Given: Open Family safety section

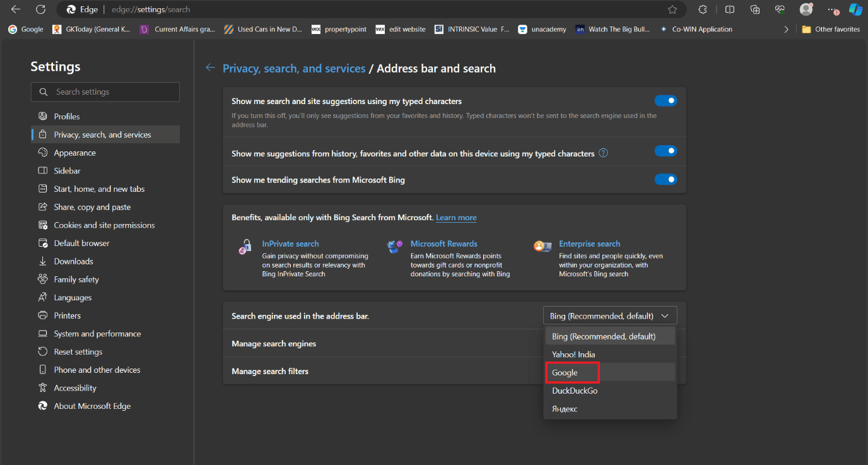Looking at the screenshot, I should (x=105, y=280).
